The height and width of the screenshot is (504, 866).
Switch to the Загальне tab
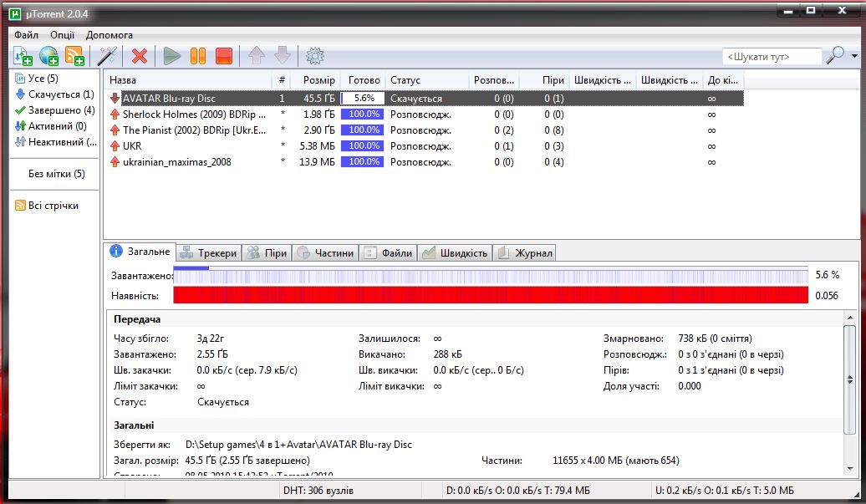pyautogui.click(x=140, y=252)
